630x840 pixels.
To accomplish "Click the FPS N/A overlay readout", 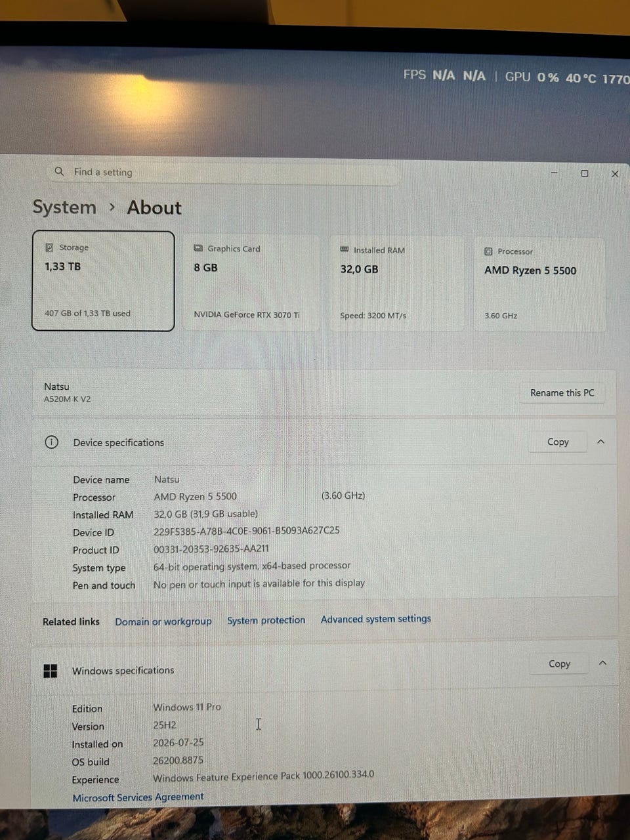I will coord(444,75).
